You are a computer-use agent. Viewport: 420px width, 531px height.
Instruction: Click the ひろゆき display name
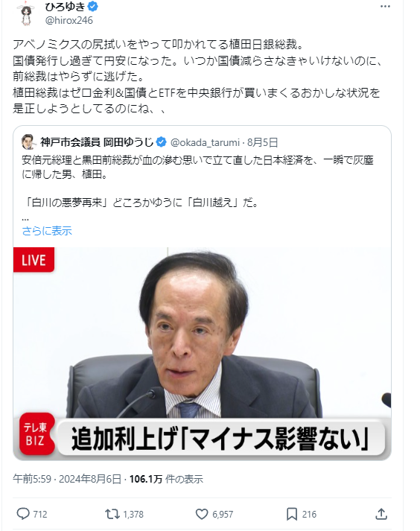[65, 7]
